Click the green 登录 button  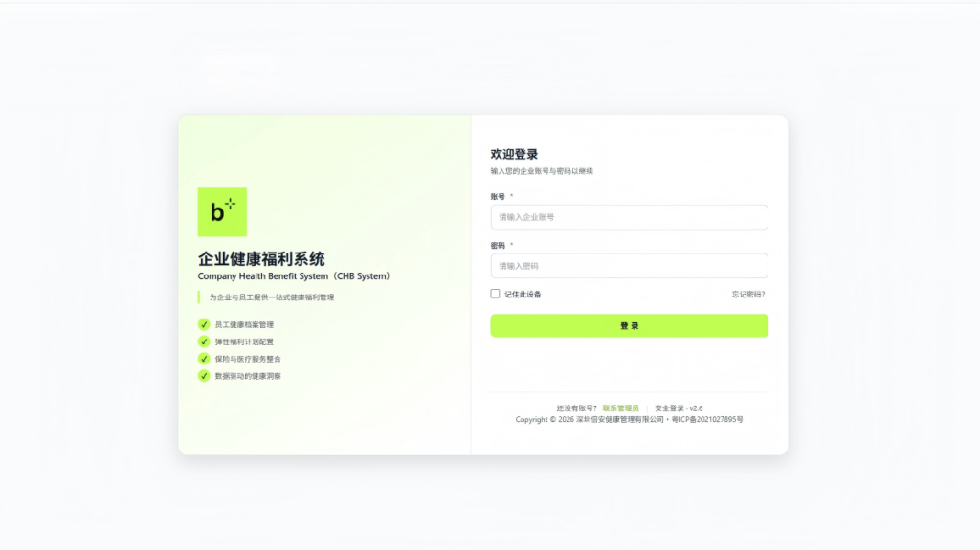tap(629, 325)
